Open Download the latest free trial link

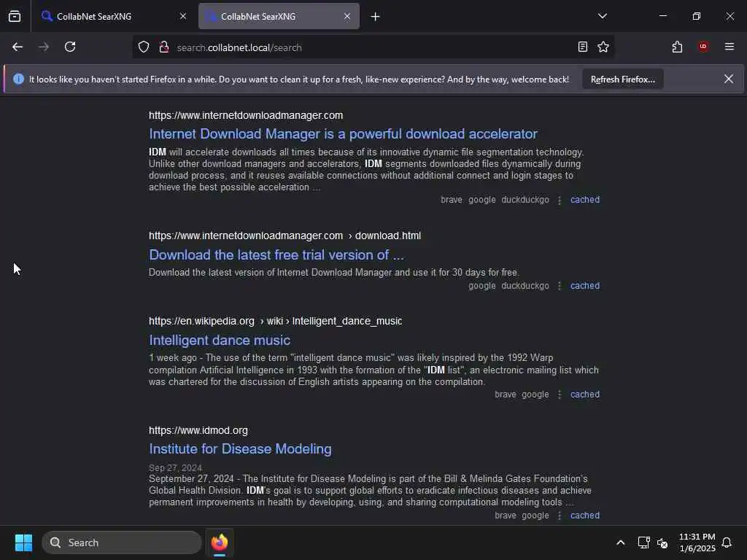[x=276, y=254]
